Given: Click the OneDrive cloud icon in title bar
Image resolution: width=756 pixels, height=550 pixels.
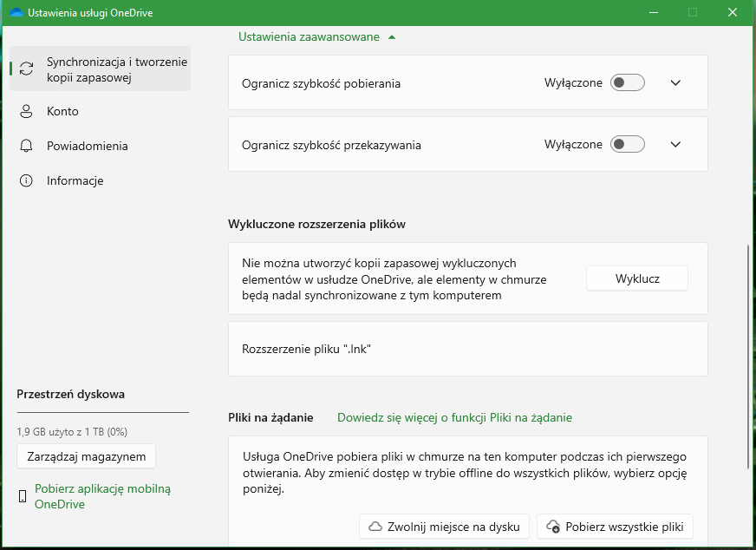Looking at the screenshot, I should click(x=16, y=12).
